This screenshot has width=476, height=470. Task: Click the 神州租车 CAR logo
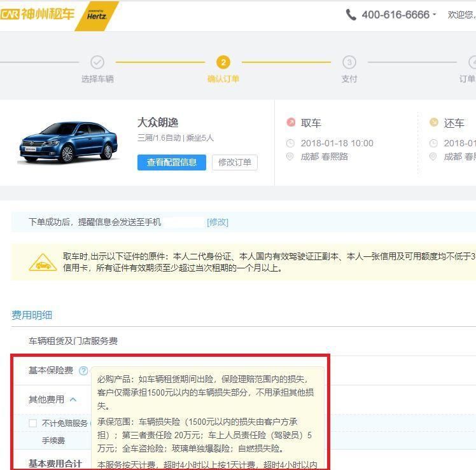pos(37,14)
